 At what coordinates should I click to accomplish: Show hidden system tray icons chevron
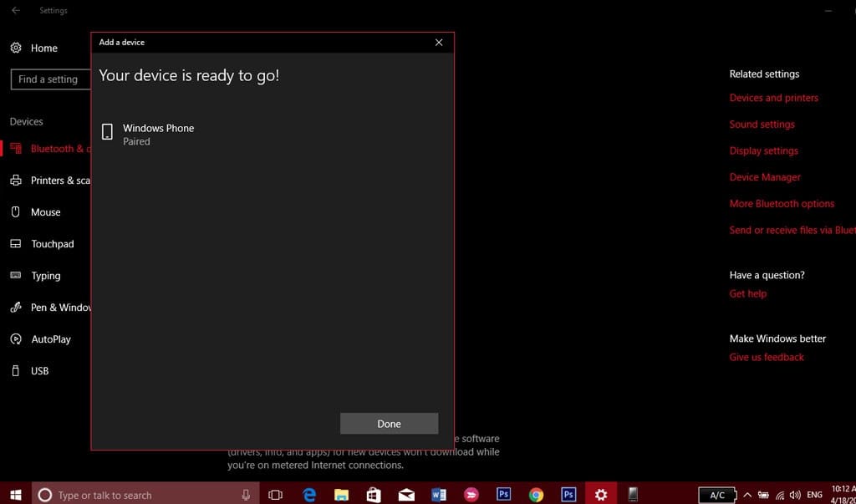coord(747,495)
